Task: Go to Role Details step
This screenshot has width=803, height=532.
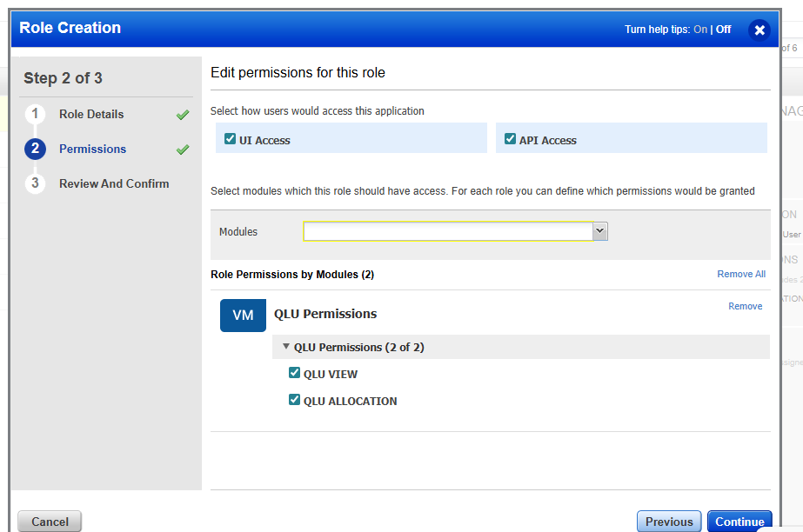Action: pyautogui.click(x=91, y=114)
